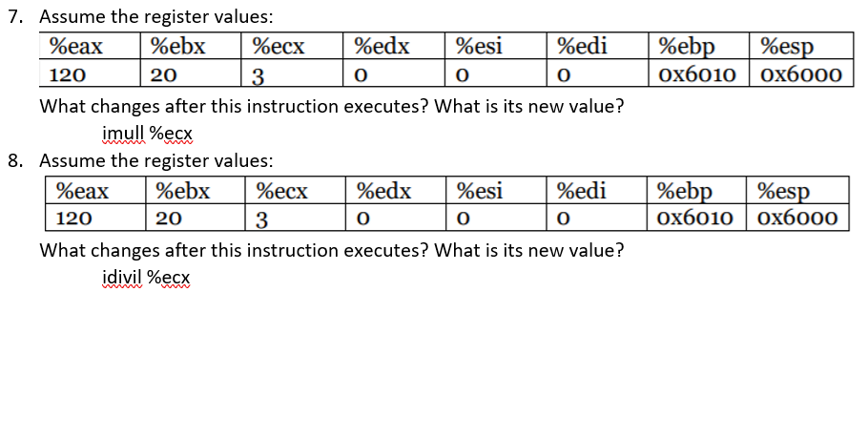This screenshot has width=868, height=438.
Task: Select %ebp header in second table
Action: (696, 191)
